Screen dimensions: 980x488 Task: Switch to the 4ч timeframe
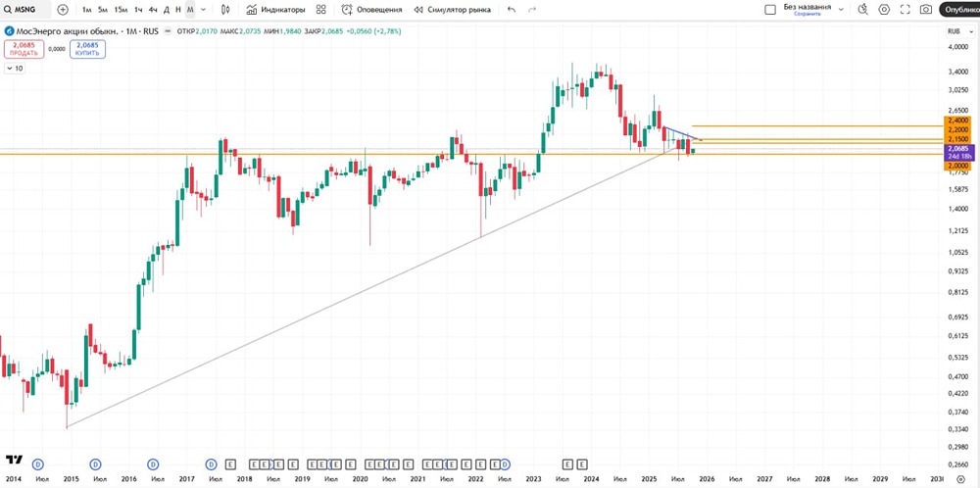pos(153,10)
